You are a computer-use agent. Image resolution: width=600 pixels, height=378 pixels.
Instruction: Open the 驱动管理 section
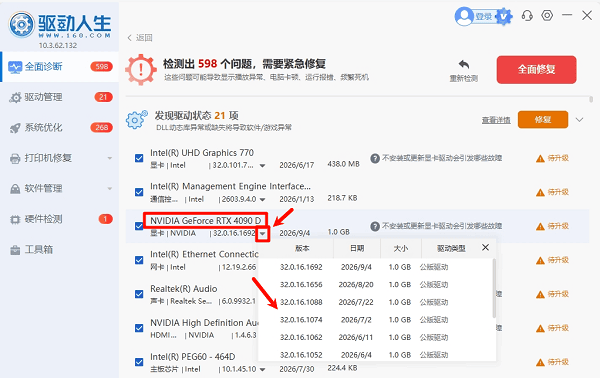pyautogui.click(x=60, y=97)
